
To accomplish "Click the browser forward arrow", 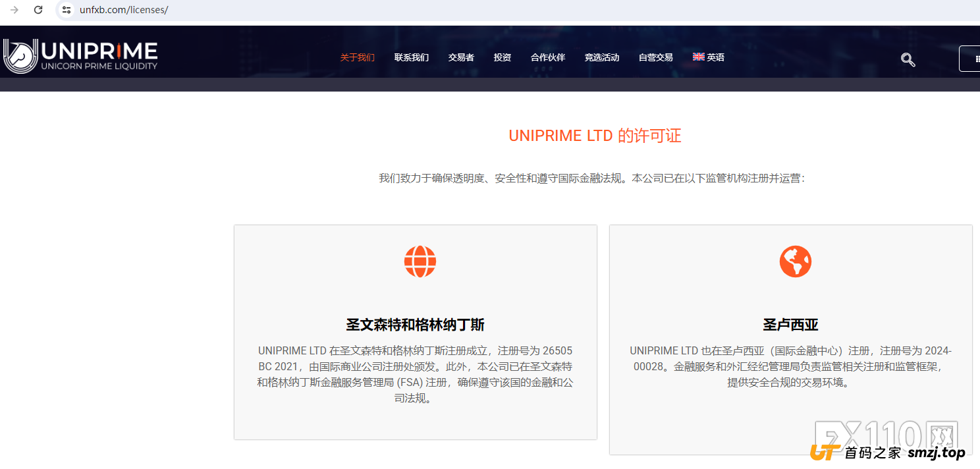I will [x=14, y=10].
